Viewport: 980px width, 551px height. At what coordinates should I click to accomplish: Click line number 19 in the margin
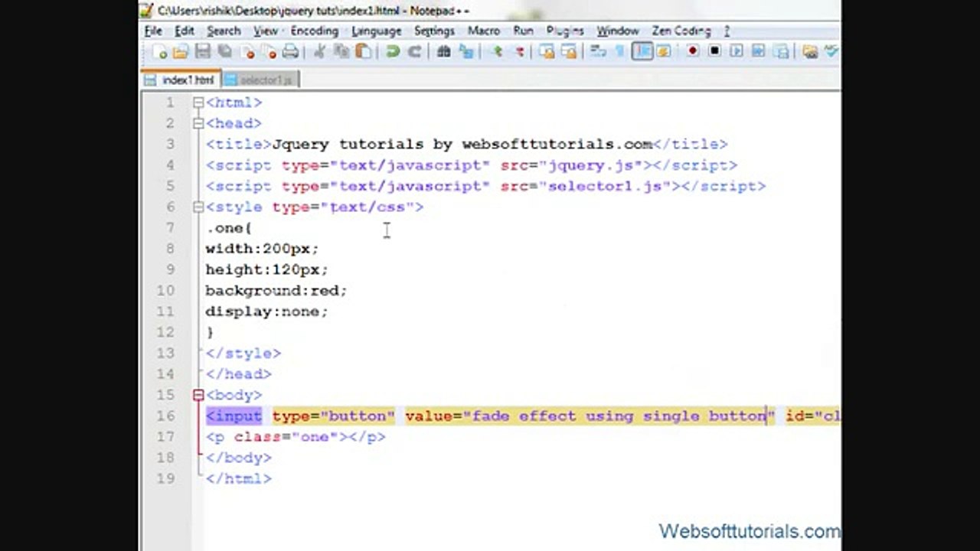point(165,478)
